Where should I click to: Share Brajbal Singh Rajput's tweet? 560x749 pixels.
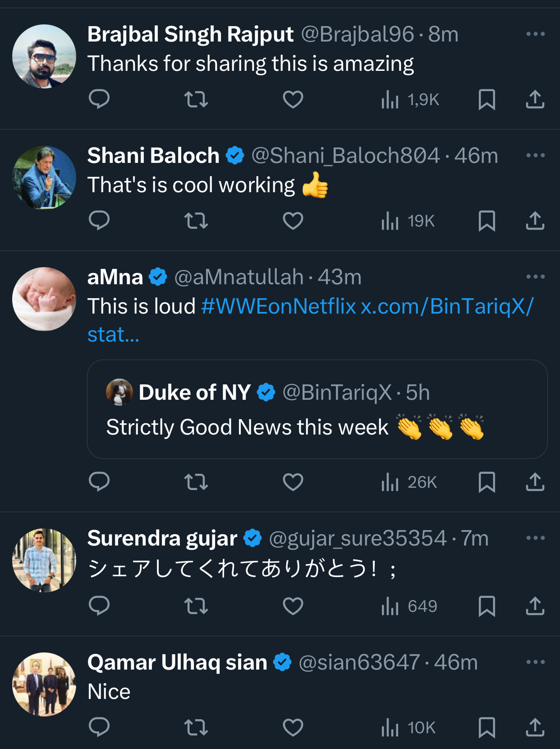coord(535,99)
